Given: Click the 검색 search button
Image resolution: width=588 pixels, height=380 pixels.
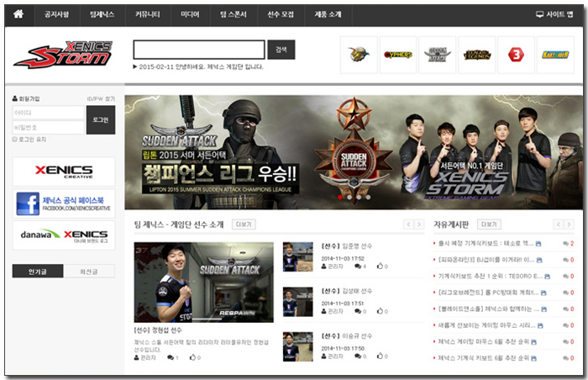Looking at the screenshot, I should coord(281,50).
